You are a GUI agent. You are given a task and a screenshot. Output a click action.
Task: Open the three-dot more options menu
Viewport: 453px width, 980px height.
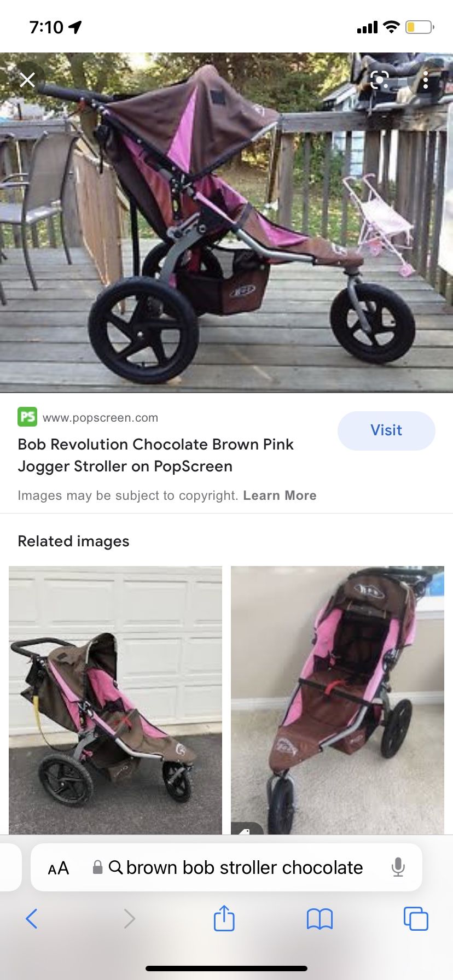click(425, 80)
